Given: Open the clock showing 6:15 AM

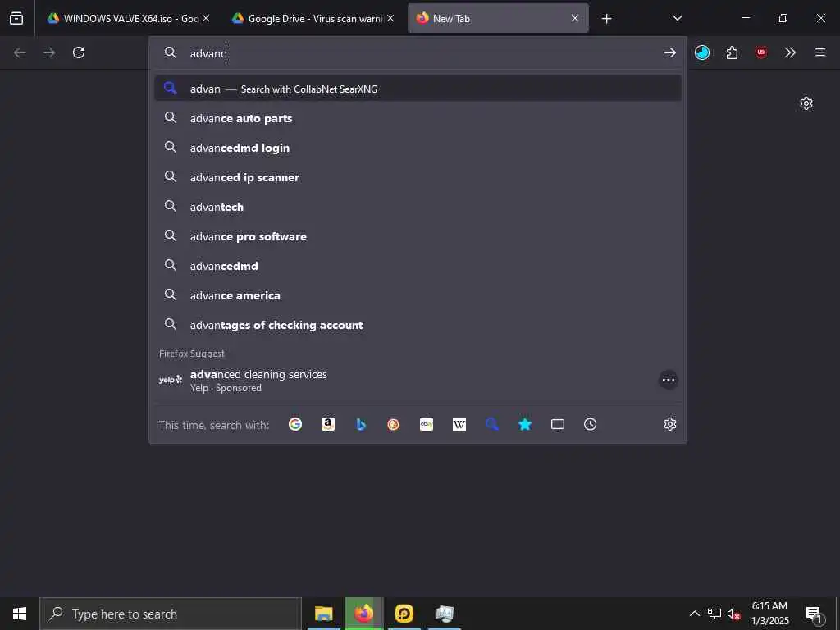Looking at the screenshot, I should click(769, 614).
